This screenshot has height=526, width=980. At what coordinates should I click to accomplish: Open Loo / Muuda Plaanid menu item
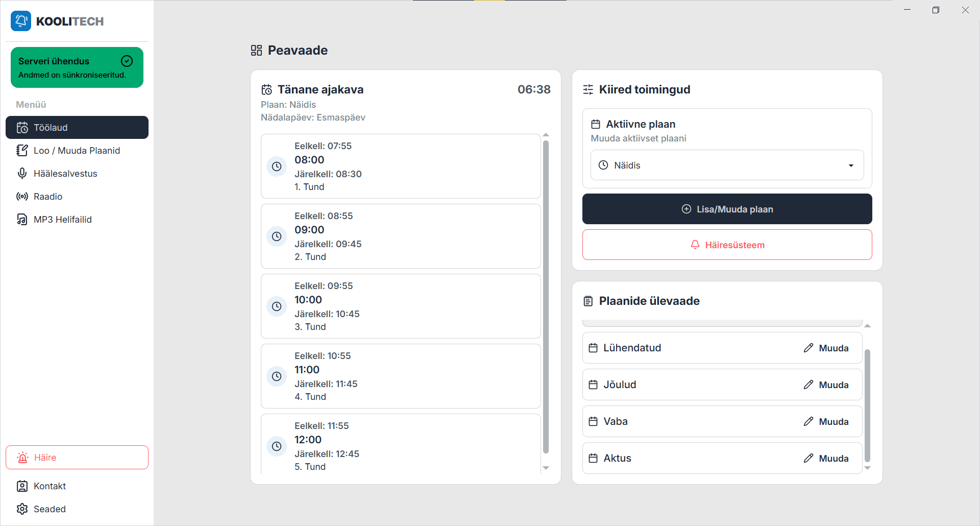coord(77,151)
